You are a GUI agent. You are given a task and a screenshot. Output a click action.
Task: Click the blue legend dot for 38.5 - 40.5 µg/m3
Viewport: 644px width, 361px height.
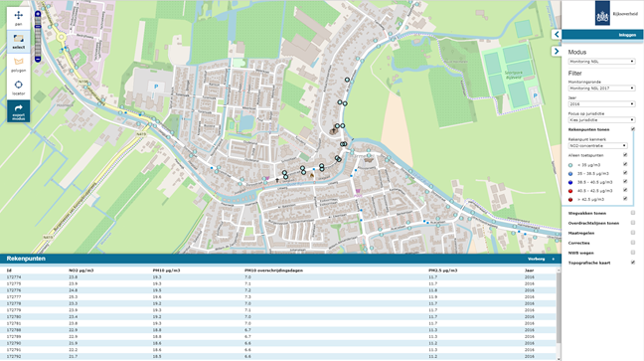click(570, 182)
